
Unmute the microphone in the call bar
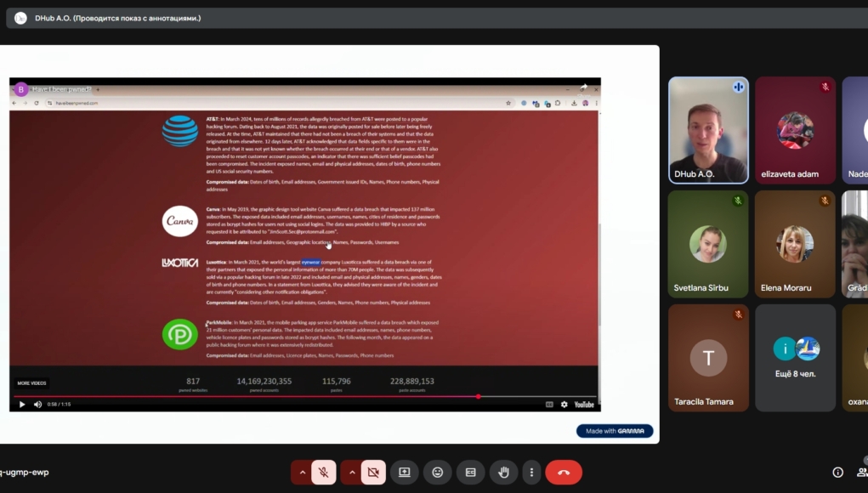(324, 472)
